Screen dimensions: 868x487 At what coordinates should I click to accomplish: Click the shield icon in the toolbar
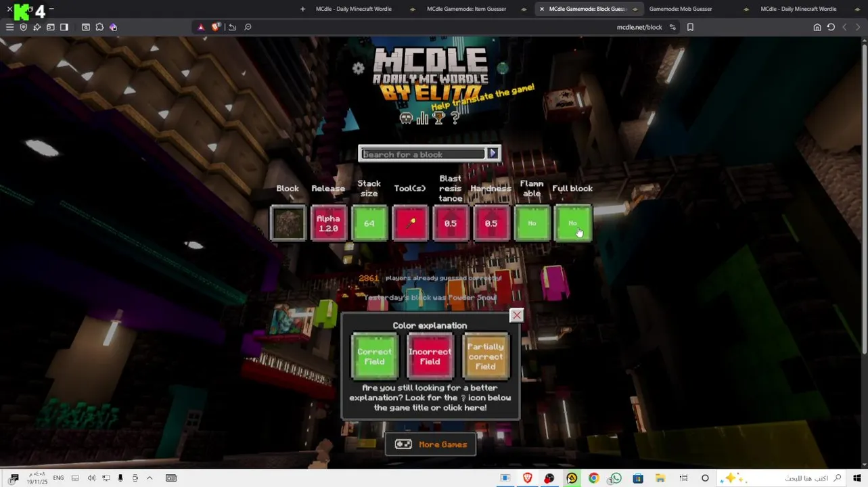(23, 27)
